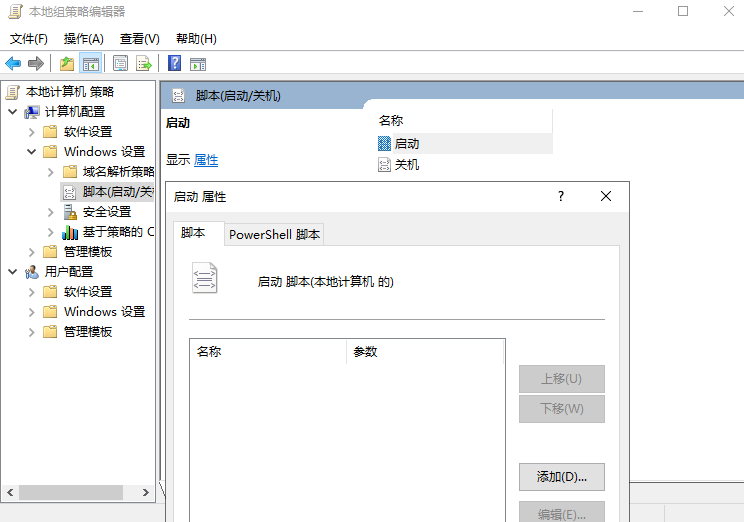Collapse the 计算机配置 tree node
The height and width of the screenshot is (522, 744).
[x=12, y=112]
